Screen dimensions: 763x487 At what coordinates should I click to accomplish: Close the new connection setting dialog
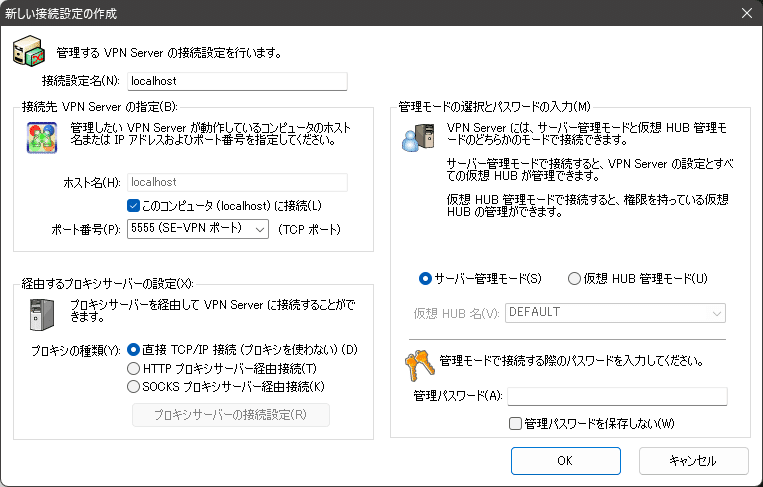(747, 13)
